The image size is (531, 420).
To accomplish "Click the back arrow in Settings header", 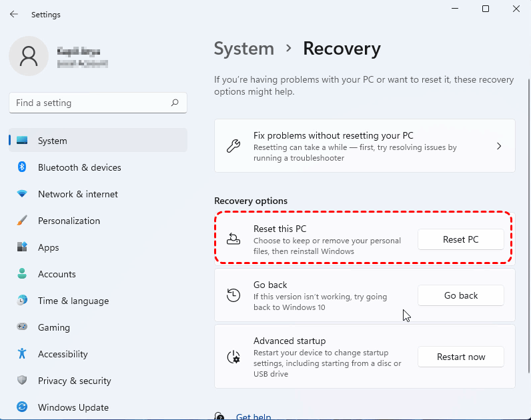I will [x=14, y=14].
